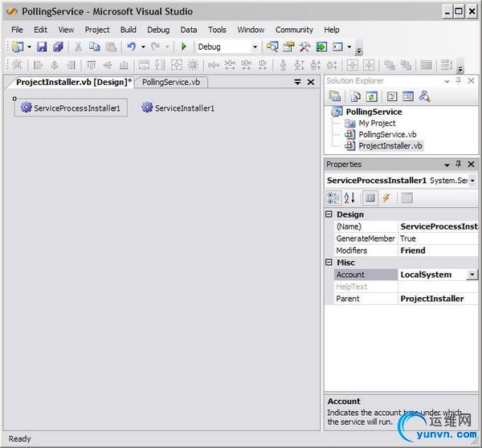
Task: Collapse the Misc property category
Action: click(x=329, y=262)
